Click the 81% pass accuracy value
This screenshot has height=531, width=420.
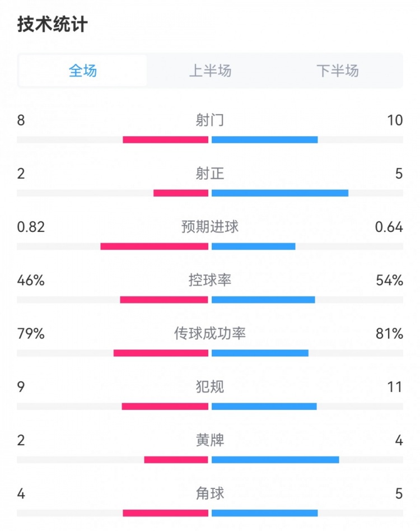click(x=390, y=333)
